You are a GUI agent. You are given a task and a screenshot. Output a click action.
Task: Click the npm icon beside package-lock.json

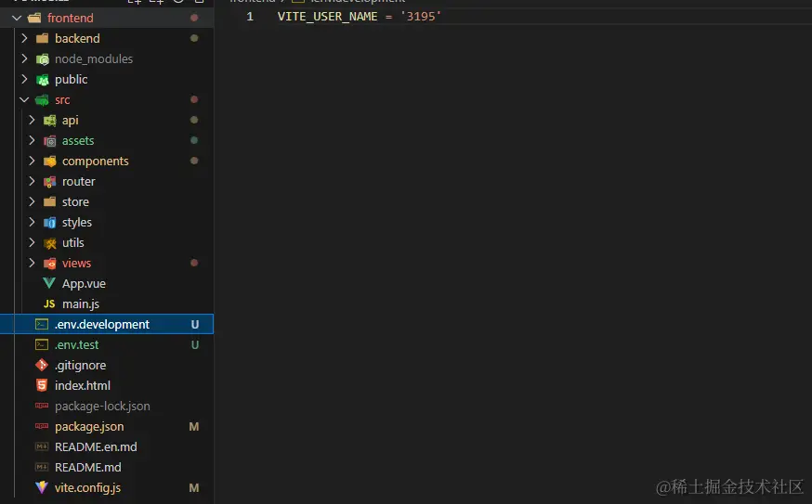tap(42, 406)
